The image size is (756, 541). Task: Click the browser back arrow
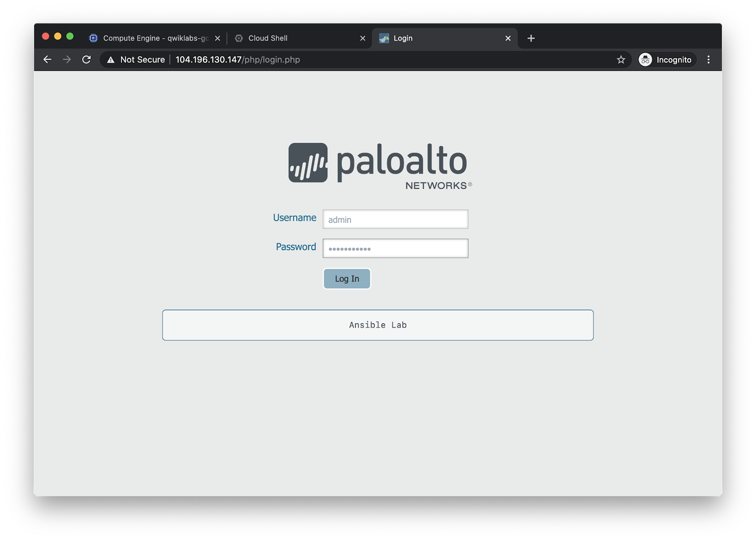[x=47, y=59]
